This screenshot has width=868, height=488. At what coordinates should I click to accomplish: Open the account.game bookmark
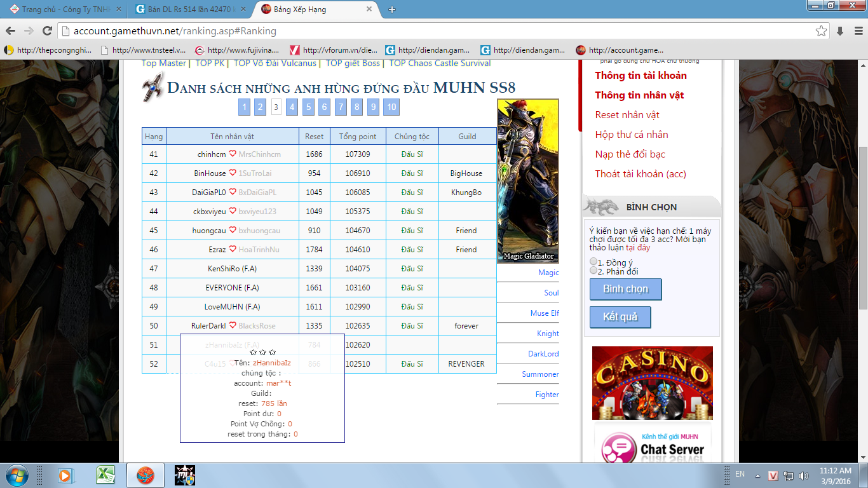620,50
